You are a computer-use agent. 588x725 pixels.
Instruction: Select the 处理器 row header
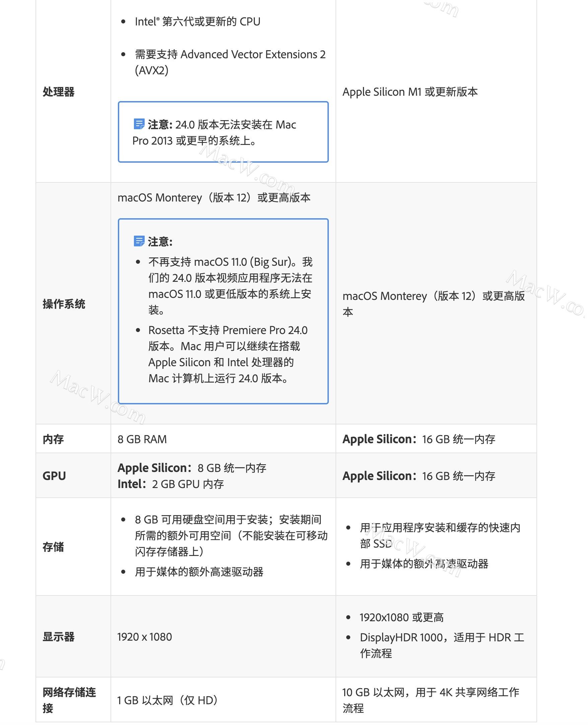pyautogui.click(x=59, y=92)
